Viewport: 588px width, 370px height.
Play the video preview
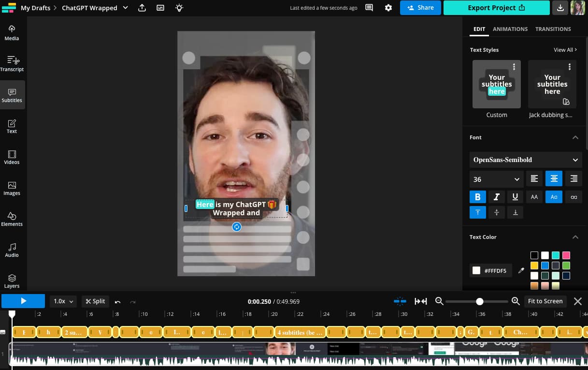[23, 301]
